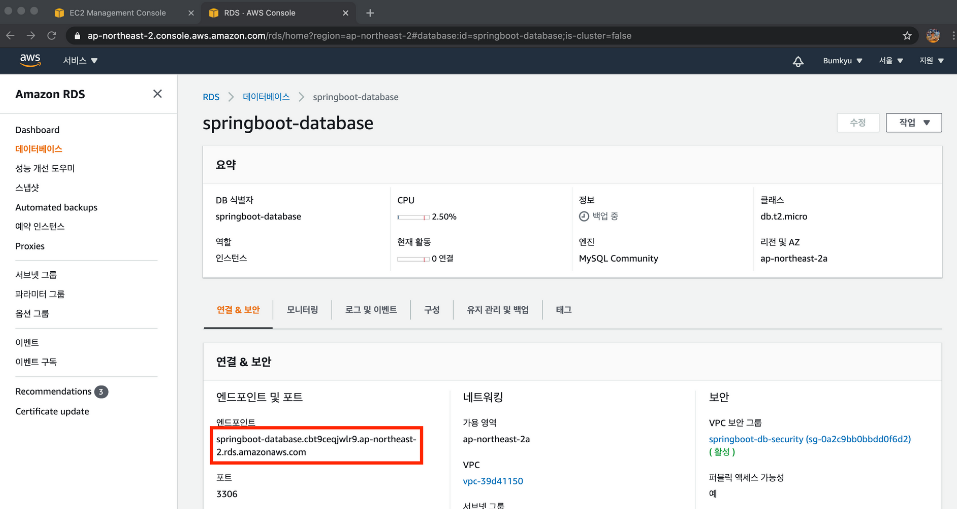Switch to the 태그 tab
Screen dimensions: 957x509
[x=563, y=310]
